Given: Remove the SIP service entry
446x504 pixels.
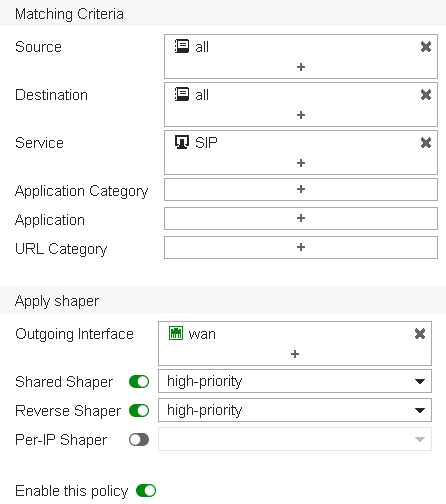Looking at the screenshot, I should point(426,143).
